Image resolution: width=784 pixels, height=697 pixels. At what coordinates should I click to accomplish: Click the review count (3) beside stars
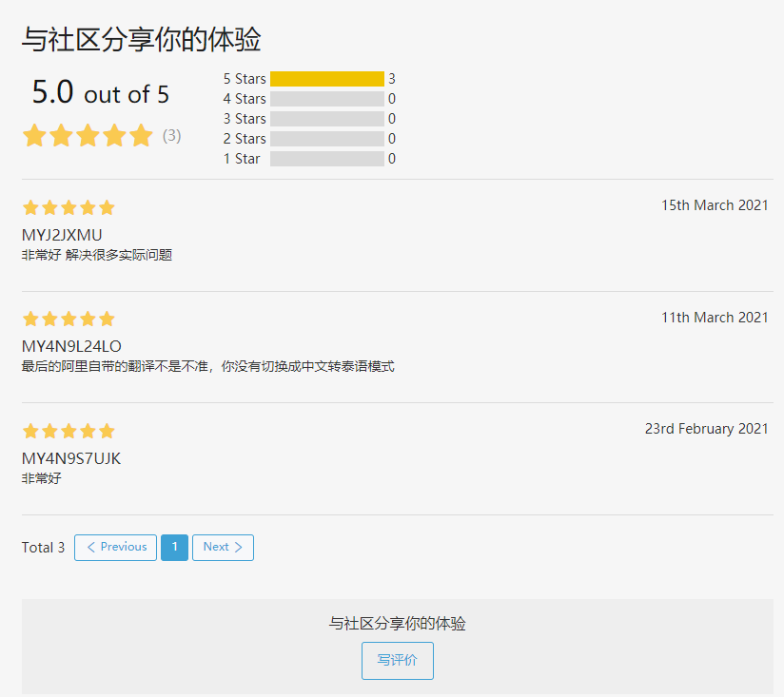(171, 135)
